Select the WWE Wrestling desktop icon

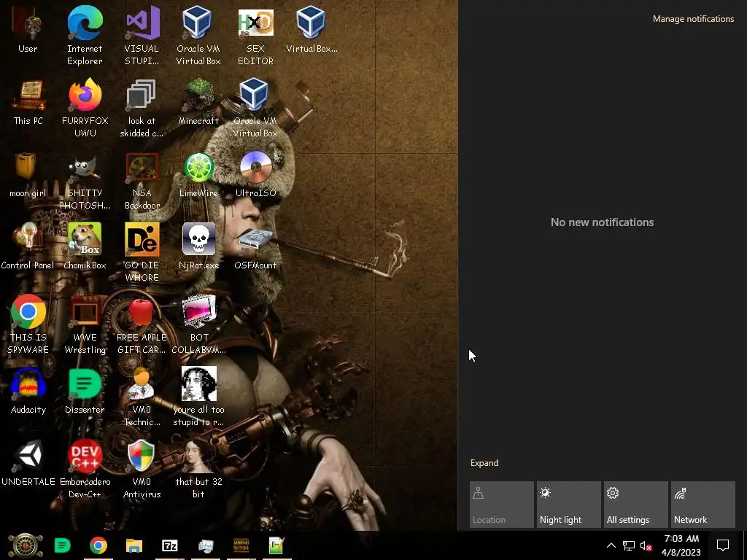85,324
